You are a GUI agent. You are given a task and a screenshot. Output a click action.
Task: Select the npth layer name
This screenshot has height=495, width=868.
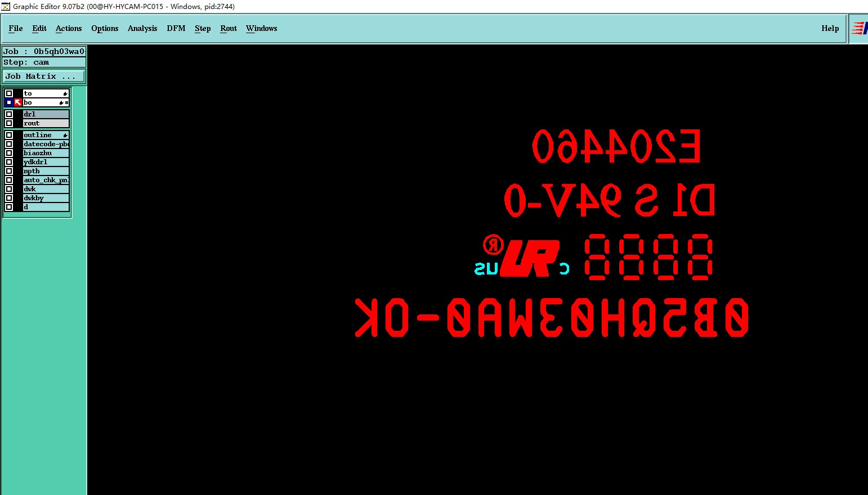pos(46,171)
